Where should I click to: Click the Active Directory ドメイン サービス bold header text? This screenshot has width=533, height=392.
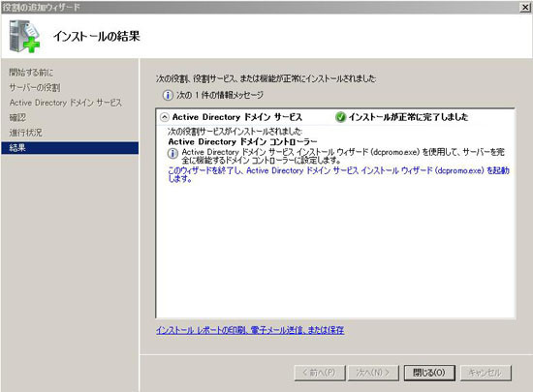tap(236, 117)
